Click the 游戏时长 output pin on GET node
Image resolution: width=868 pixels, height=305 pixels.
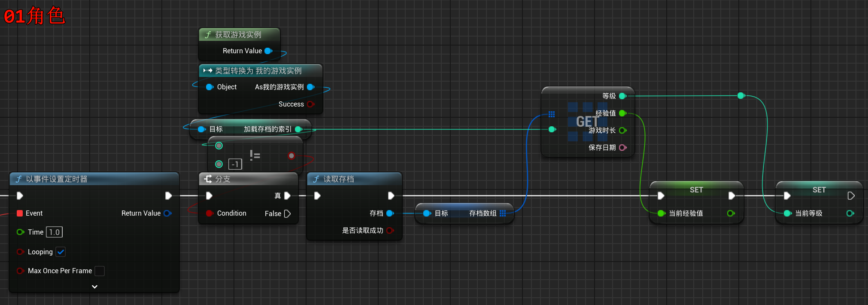[622, 131]
